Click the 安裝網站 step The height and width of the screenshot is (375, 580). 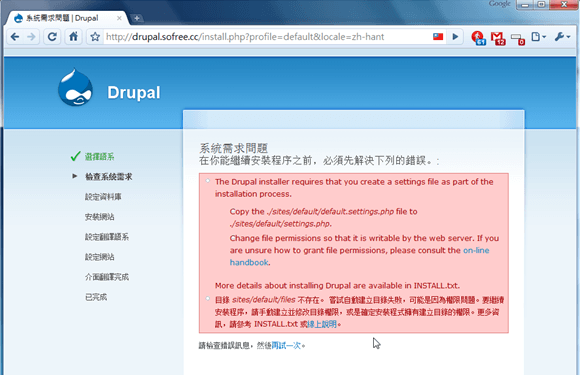99,217
